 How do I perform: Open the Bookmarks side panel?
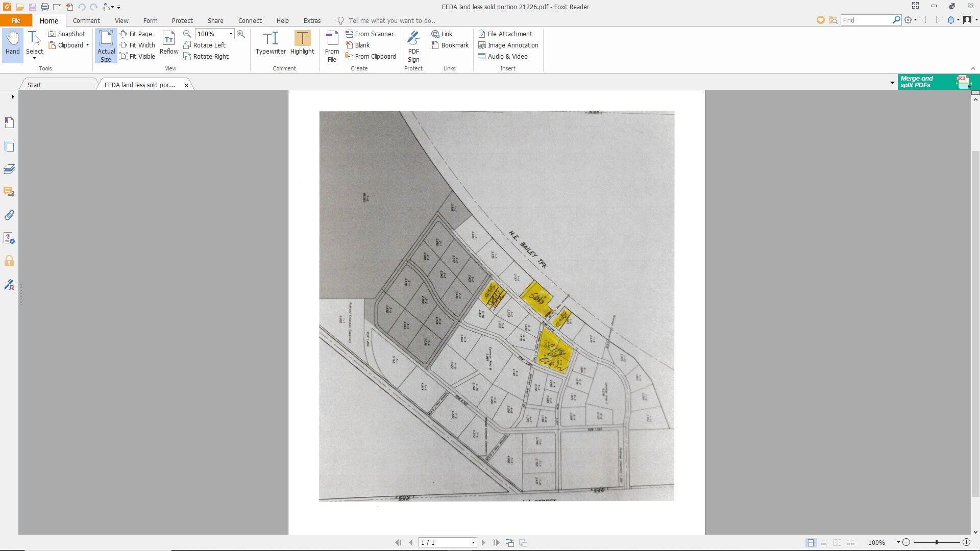(x=9, y=122)
